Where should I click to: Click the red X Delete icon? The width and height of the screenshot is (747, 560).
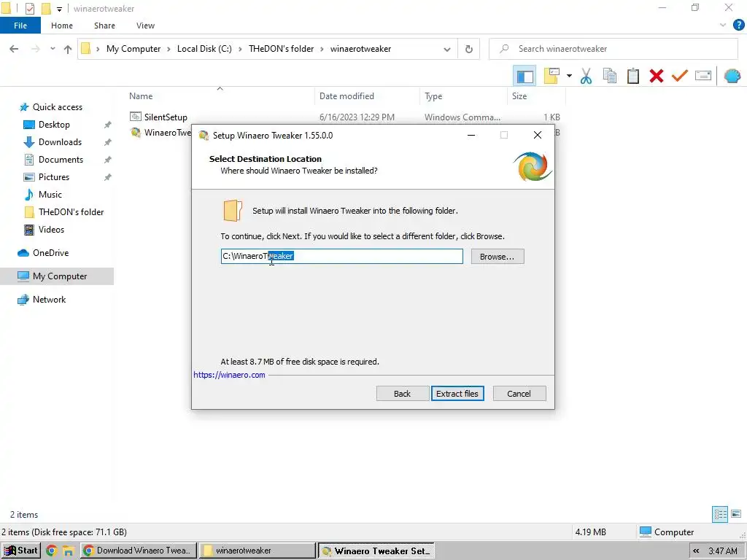point(656,76)
